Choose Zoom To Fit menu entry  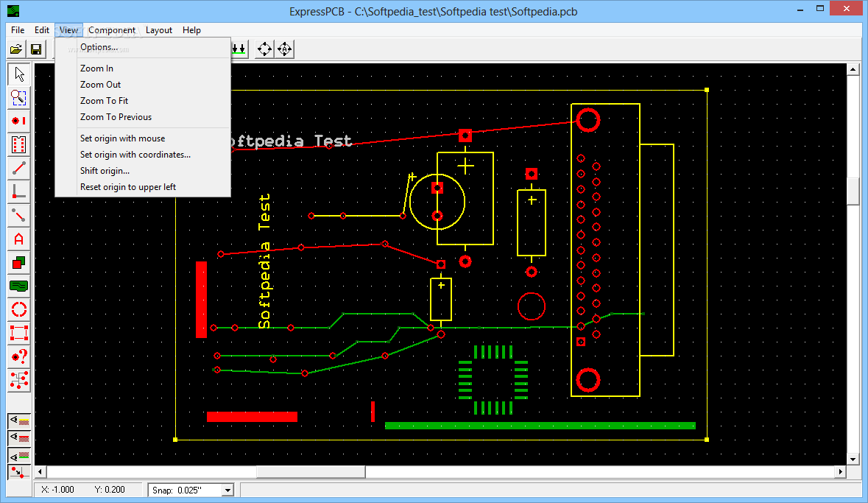[143, 101]
